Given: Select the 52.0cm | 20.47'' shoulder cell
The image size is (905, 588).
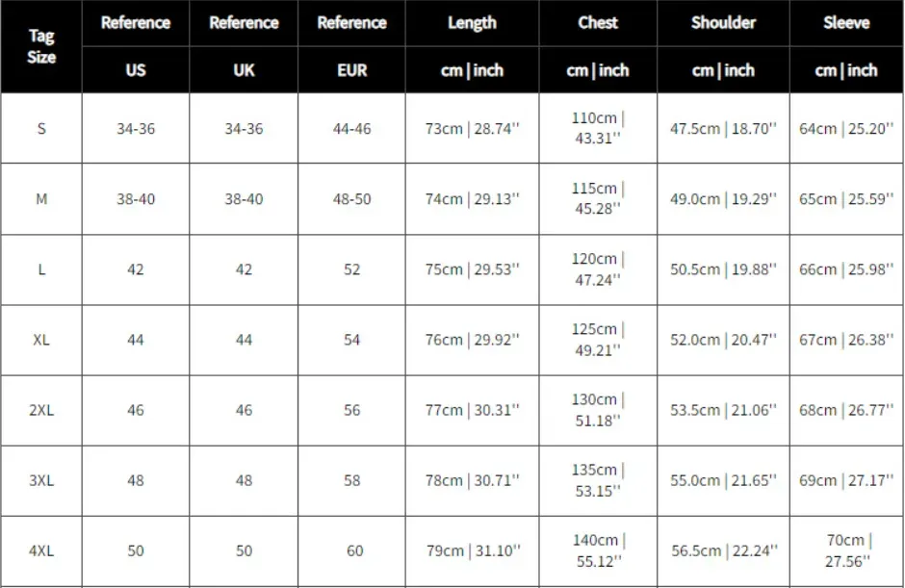Looking at the screenshot, I should [x=723, y=340].
